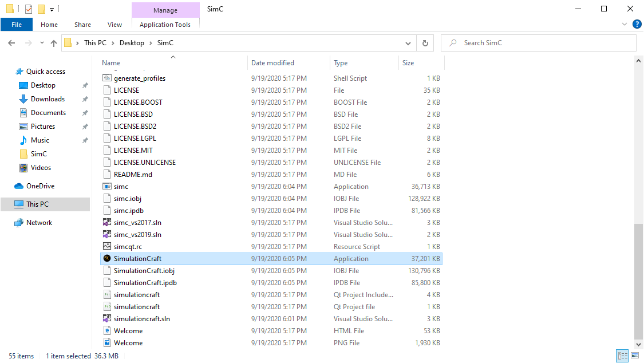This screenshot has height=363, width=644.
Task: Open the View ribbon tab
Action: click(x=114, y=25)
